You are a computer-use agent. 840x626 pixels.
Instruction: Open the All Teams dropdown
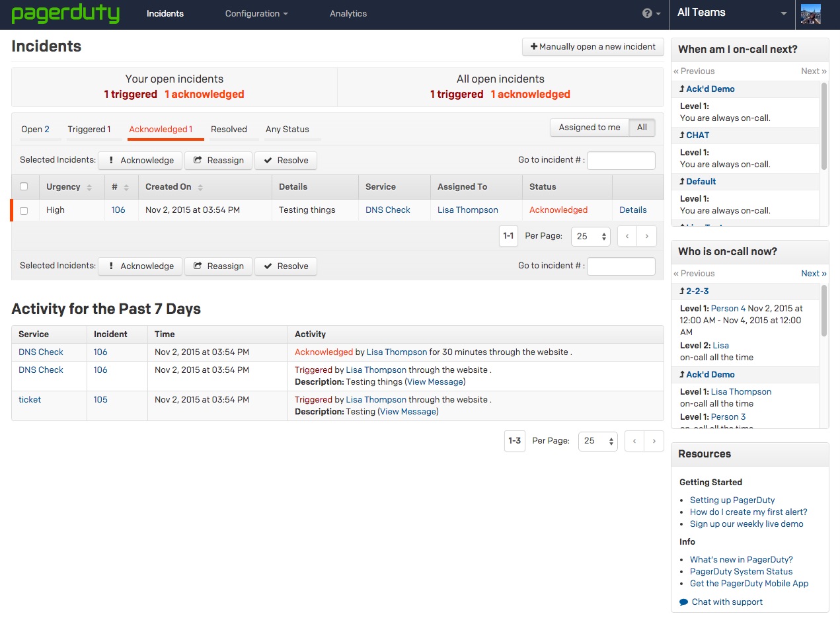point(732,13)
